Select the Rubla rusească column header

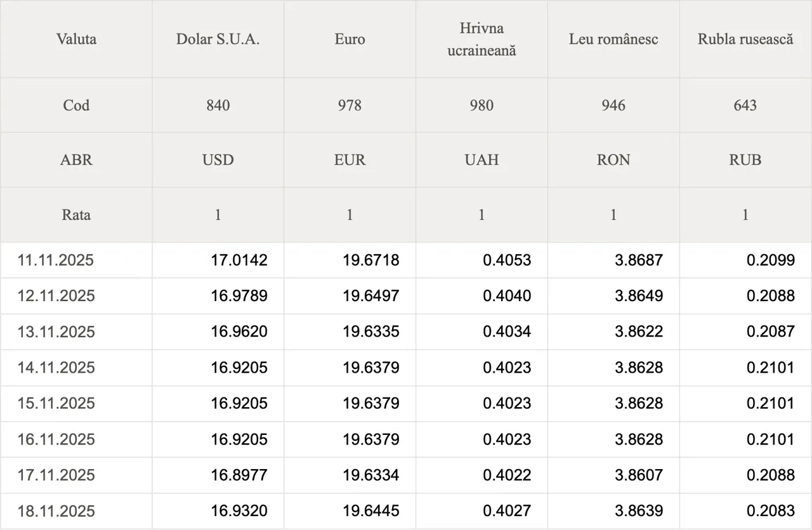pos(745,39)
